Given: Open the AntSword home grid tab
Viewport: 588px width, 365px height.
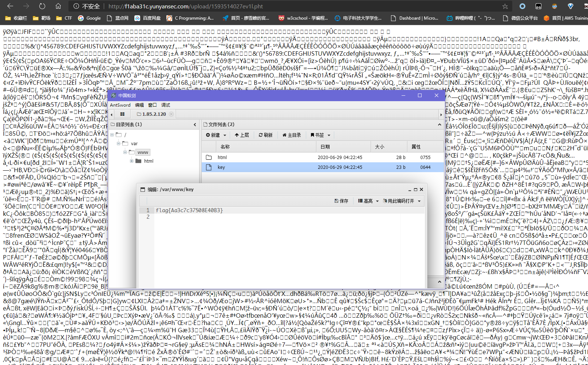Looking at the screenshot, I should tap(122, 114).
